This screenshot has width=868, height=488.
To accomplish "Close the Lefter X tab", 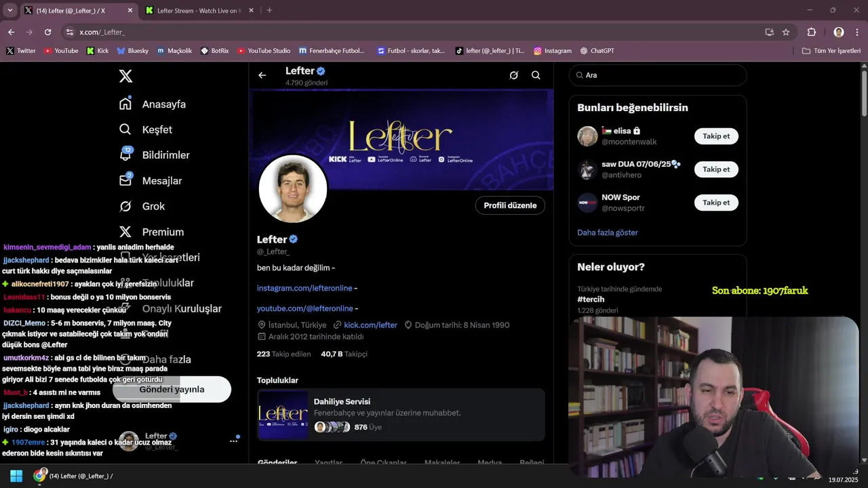I will 130,10.
